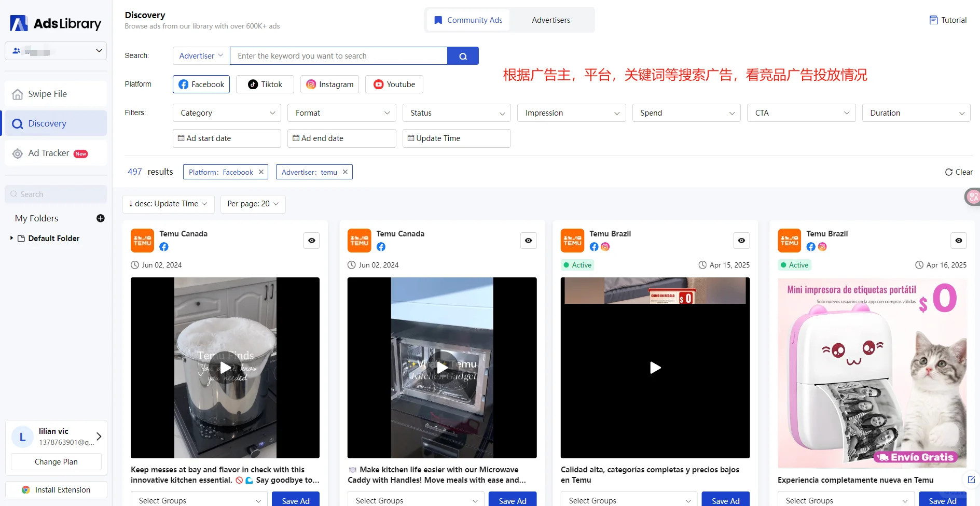The image size is (980, 506).
Task: Remove the Platform: Facebook filter tag
Action: pyautogui.click(x=261, y=172)
